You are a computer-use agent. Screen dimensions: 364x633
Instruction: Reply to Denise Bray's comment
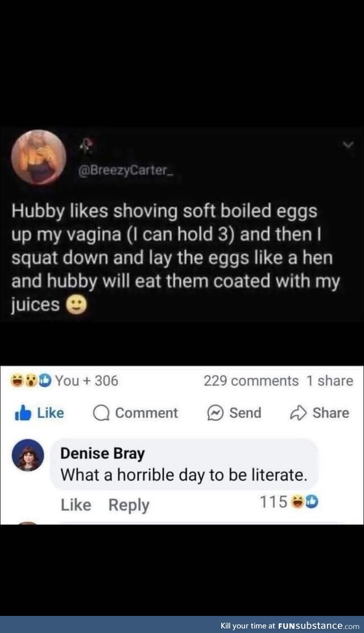pyautogui.click(x=129, y=504)
